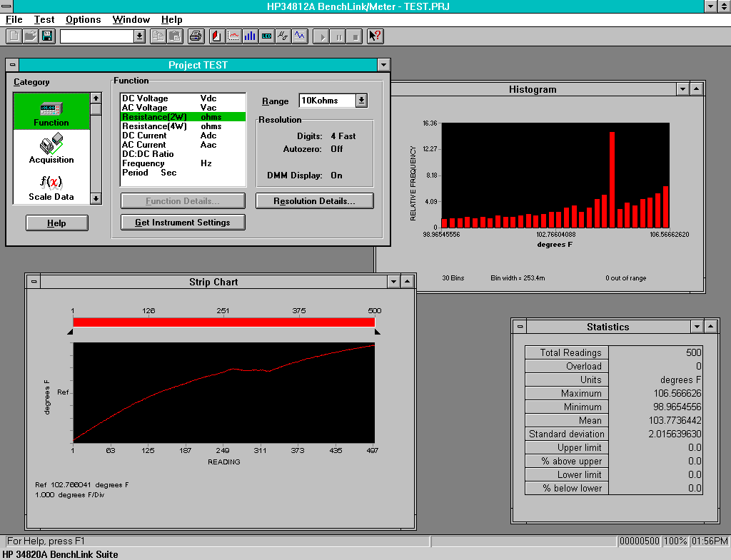Viewport: 731px width, 560px height.
Task: Open the Project TEST window dropdown arrow
Action: pos(384,65)
